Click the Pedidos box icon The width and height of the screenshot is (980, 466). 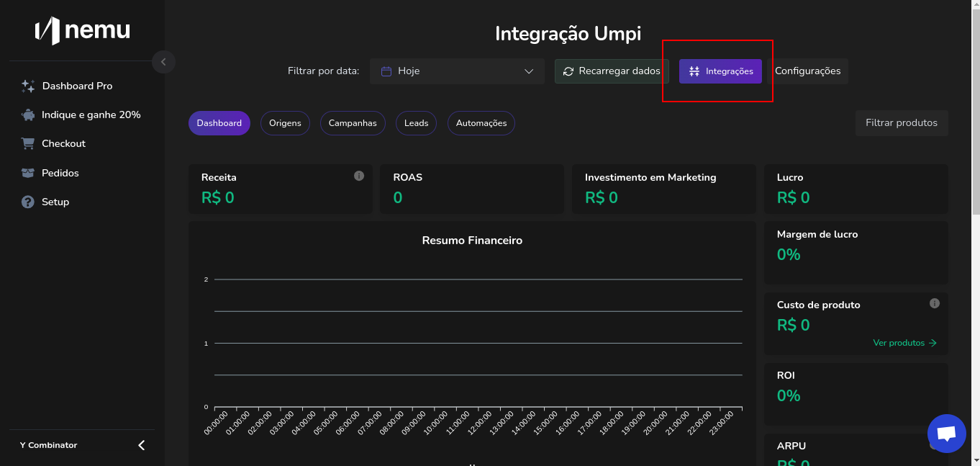point(28,173)
